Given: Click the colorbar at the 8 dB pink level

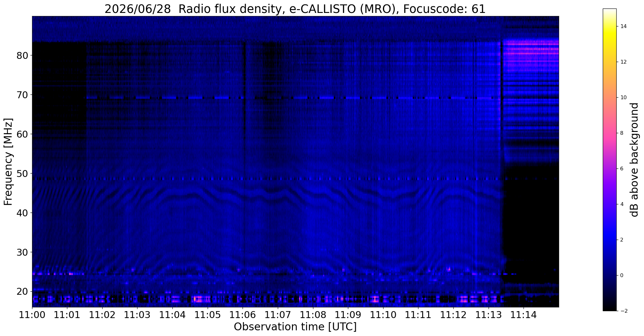Looking at the screenshot, I should click(609, 133).
